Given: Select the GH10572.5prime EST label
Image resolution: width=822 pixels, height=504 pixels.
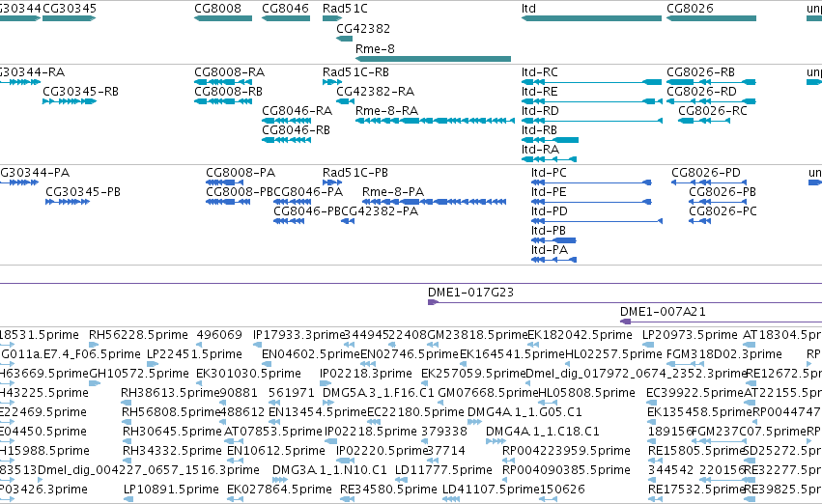Looking at the screenshot, I should [139, 373].
